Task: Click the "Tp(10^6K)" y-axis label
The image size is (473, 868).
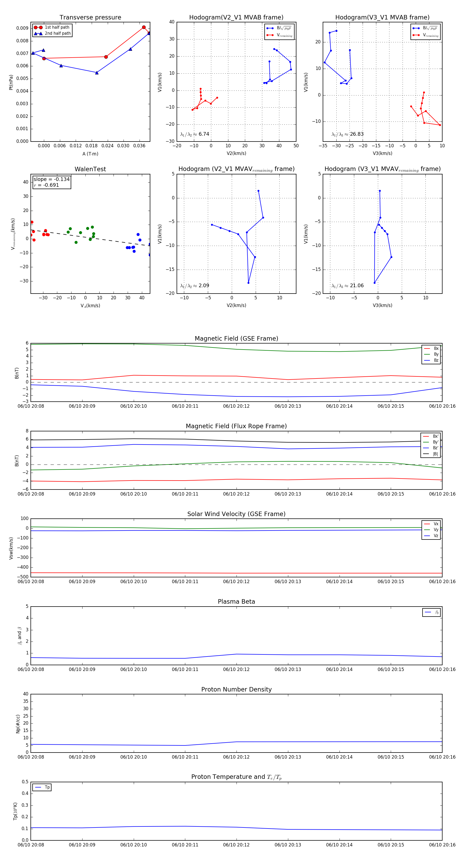Action: (x=15, y=811)
